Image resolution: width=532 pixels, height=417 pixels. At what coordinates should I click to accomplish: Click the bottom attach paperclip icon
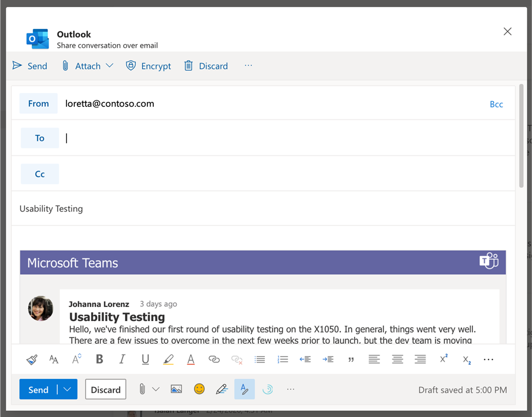[x=142, y=389]
